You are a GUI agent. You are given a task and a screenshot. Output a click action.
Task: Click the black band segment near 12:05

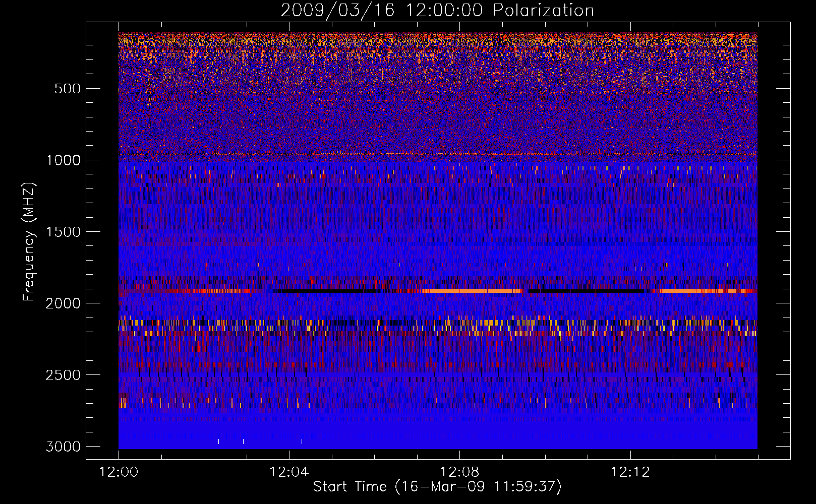(x=326, y=291)
